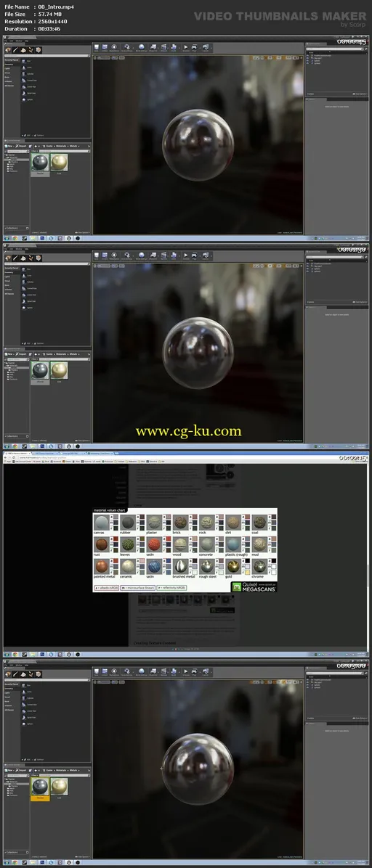
Task: Select chrome material thumbnail in first frame
Action: 40,164
